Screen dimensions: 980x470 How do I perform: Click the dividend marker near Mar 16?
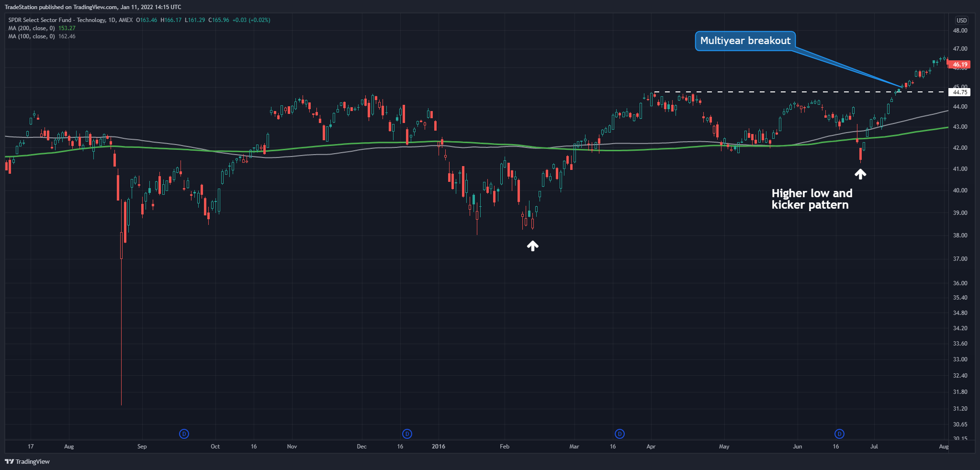point(620,434)
